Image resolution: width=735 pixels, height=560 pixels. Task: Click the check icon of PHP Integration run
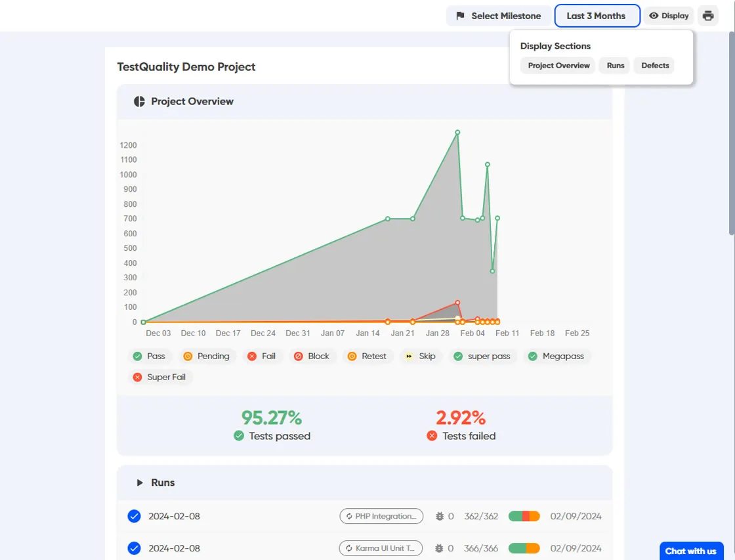pyautogui.click(x=134, y=517)
